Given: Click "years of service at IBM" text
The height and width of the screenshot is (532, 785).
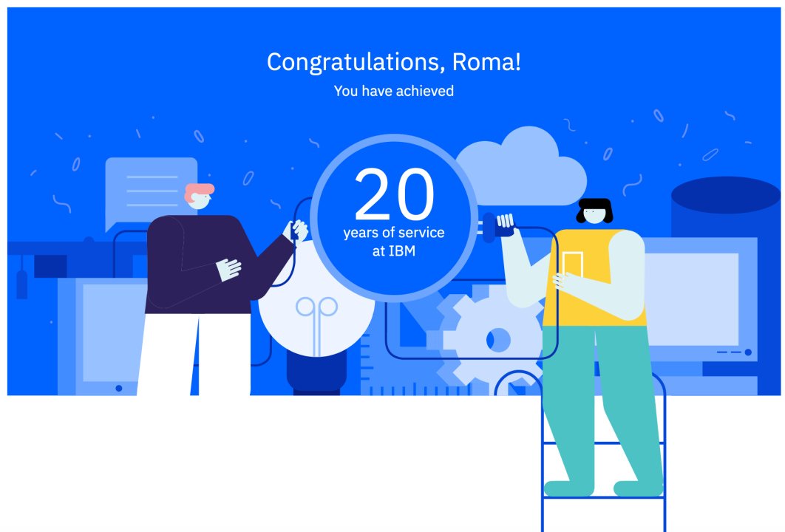Looking at the screenshot, I should pyautogui.click(x=394, y=241).
